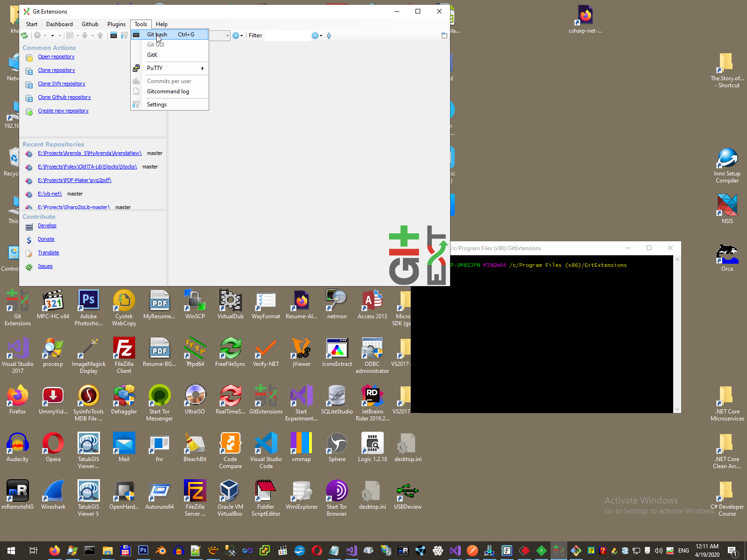Expand the PuTTY submenu arrow

(x=203, y=68)
